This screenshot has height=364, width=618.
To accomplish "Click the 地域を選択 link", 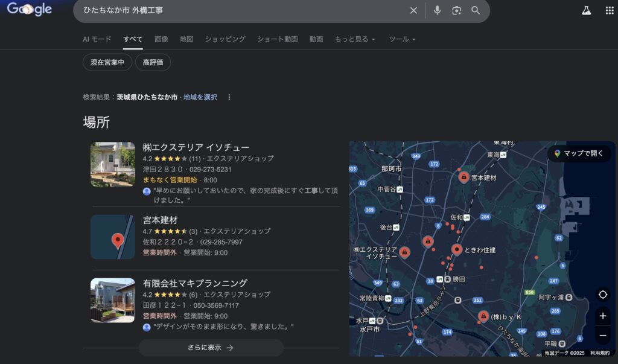I will [200, 97].
